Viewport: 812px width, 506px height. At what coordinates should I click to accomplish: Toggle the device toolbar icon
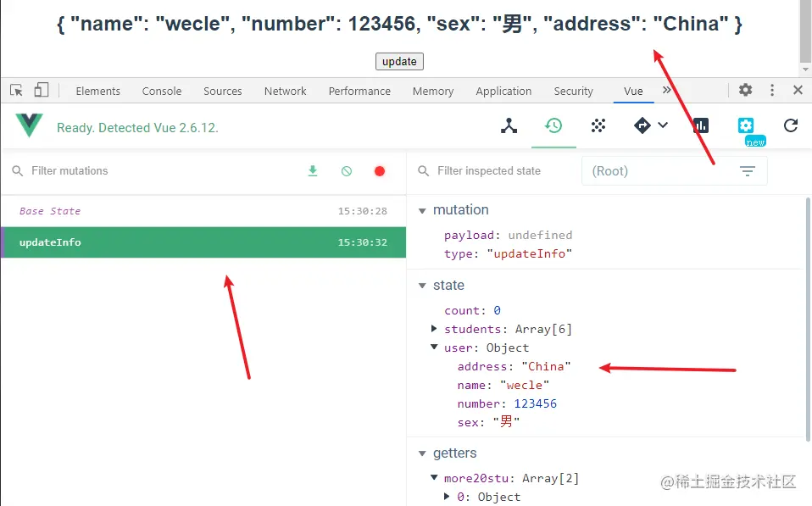tap(42, 90)
